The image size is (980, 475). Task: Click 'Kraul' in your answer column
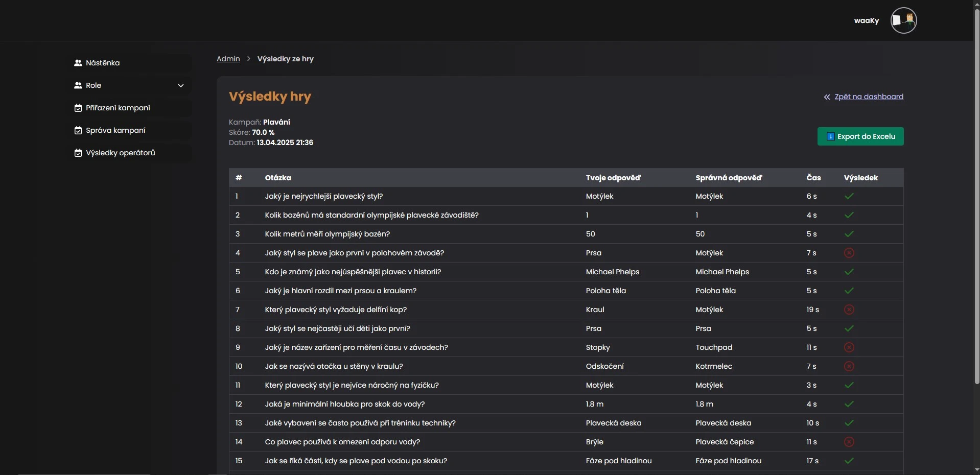point(595,310)
